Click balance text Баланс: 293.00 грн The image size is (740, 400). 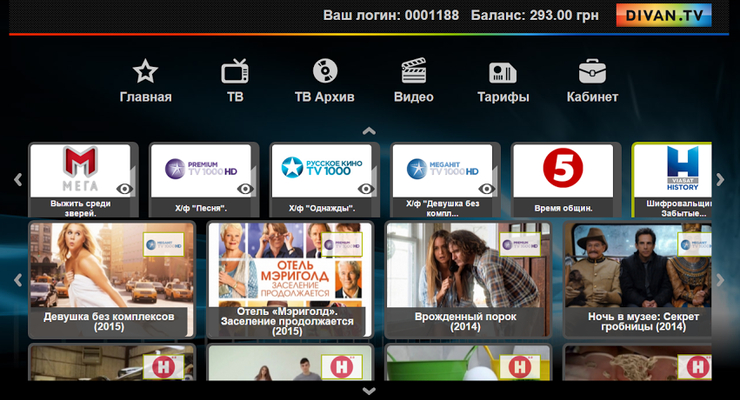point(535,16)
